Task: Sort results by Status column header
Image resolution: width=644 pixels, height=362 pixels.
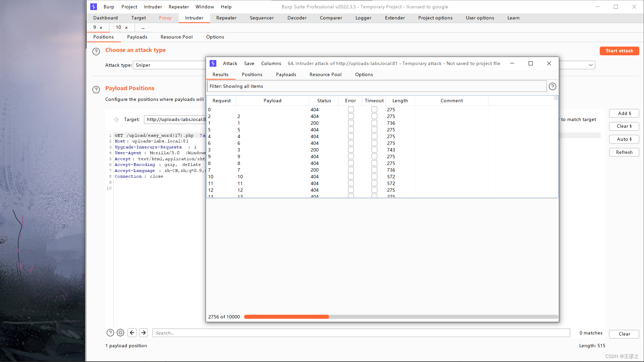Action: 324,101
